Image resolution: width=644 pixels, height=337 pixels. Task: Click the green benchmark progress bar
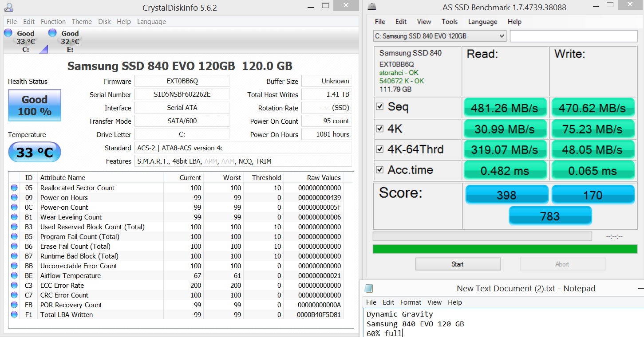(x=505, y=249)
